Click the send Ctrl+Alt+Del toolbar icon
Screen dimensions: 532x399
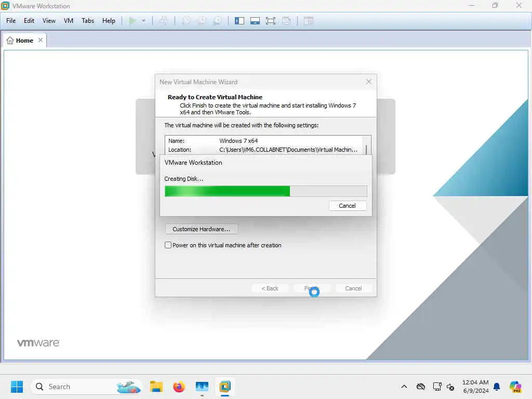click(x=163, y=21)
